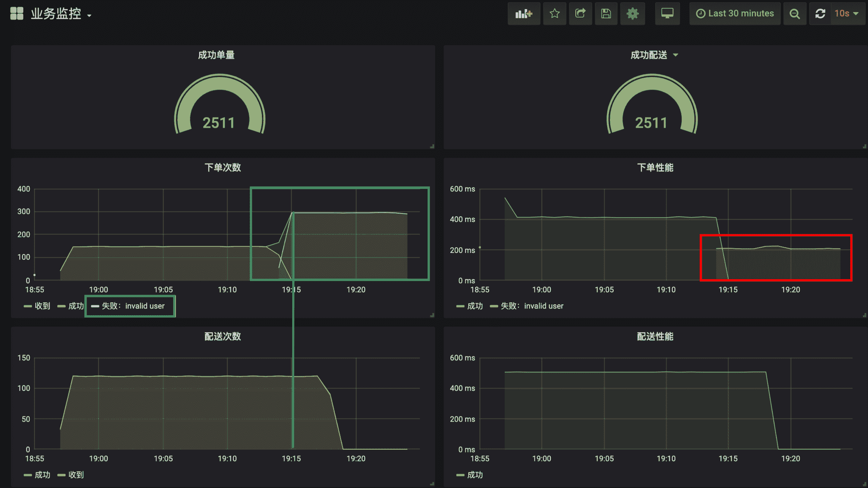This screenshot has height=488, width=868.
Task: Open dashboard settings gear icon
Action: point(632,14)
